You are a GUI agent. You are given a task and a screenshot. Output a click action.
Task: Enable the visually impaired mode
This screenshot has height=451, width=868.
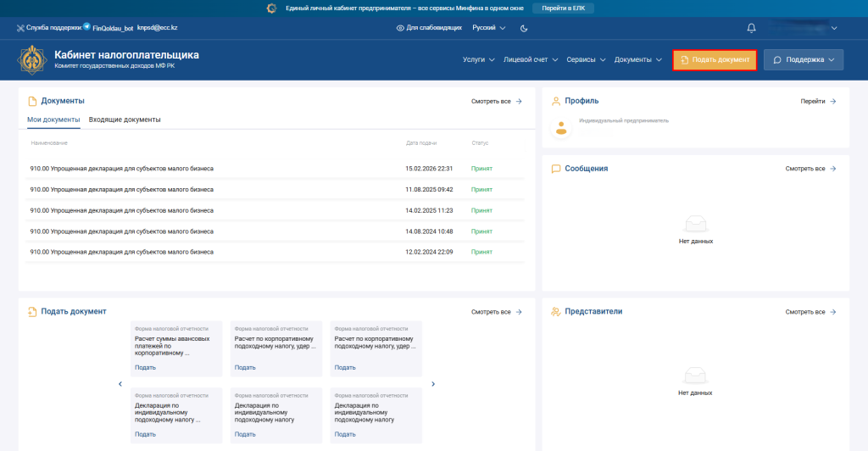429,28
